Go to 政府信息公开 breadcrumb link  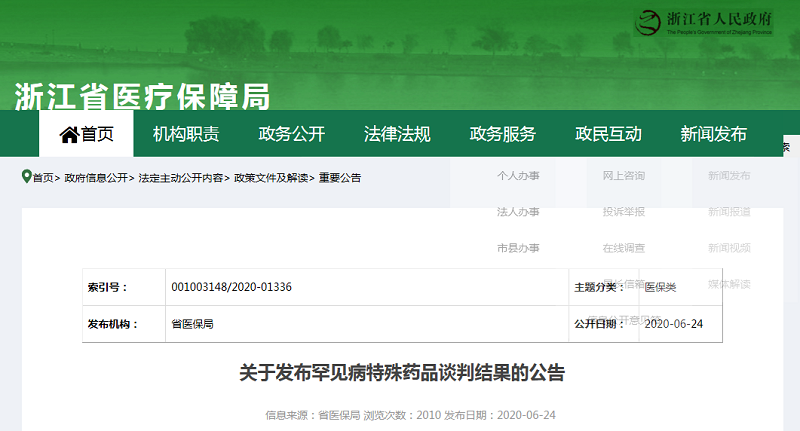coord(96,178)
